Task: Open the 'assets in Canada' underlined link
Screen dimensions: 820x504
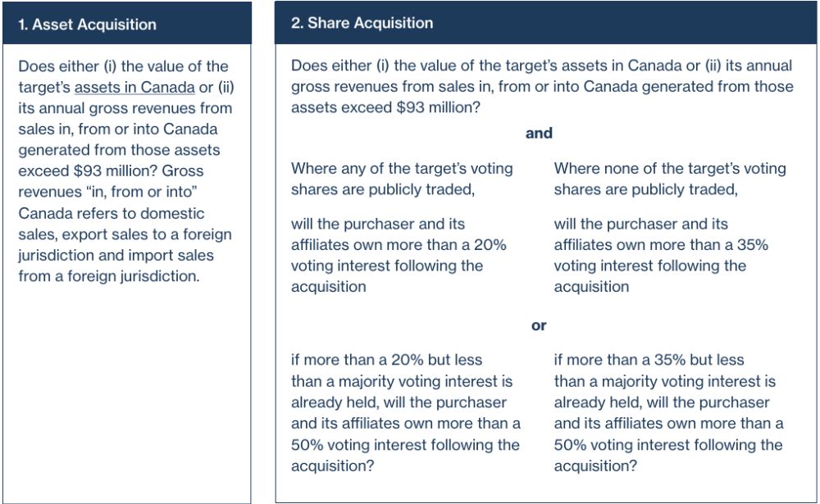Action: (134, 87)
